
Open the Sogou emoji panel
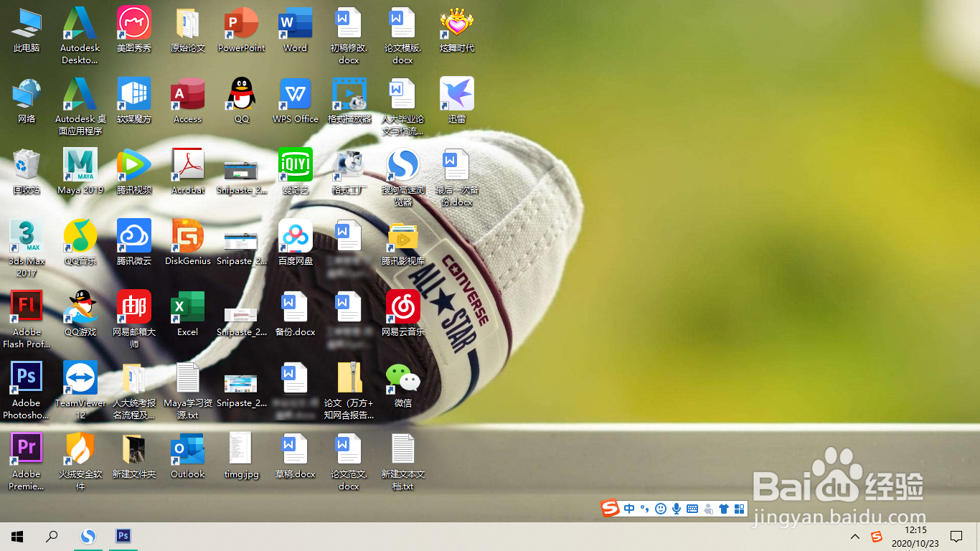point(660,509)
